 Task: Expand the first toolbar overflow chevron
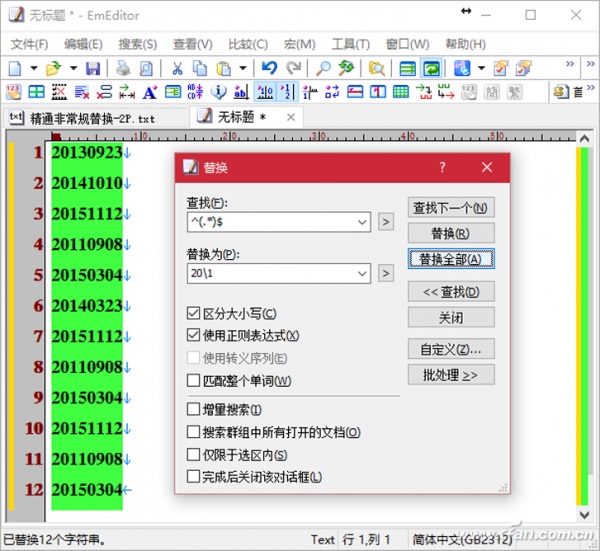click(570, 64)
